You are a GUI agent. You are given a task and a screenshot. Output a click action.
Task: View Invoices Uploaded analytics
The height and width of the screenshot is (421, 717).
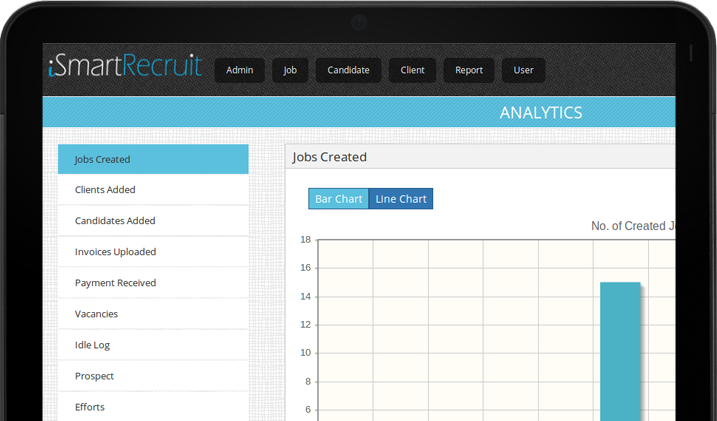click(x=153, y=252)
